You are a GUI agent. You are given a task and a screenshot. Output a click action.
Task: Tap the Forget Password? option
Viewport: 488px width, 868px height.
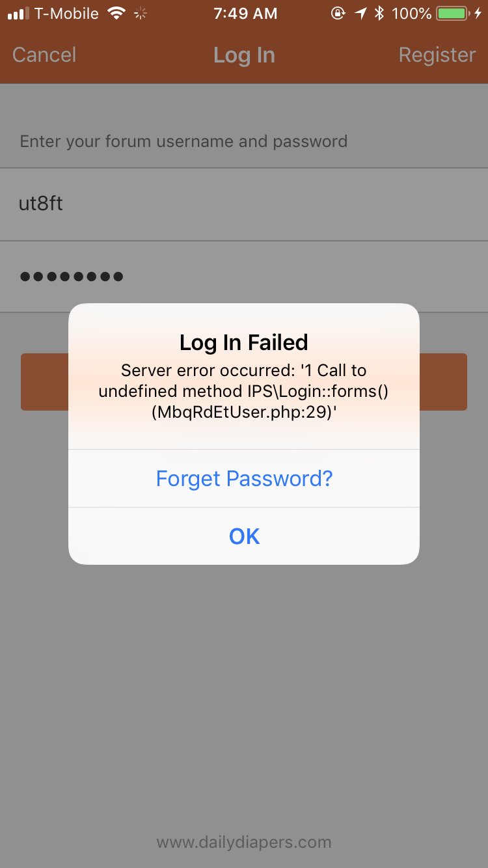pos(244,478)
